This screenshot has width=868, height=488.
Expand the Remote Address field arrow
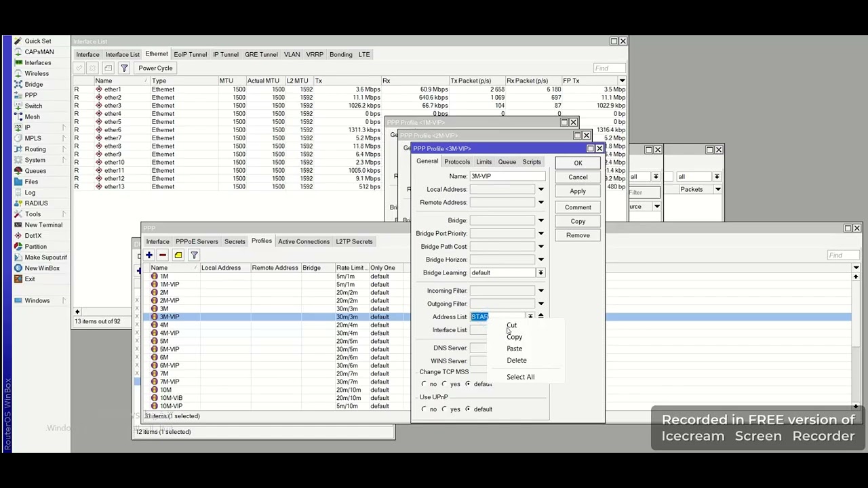(x=540, y=203)
